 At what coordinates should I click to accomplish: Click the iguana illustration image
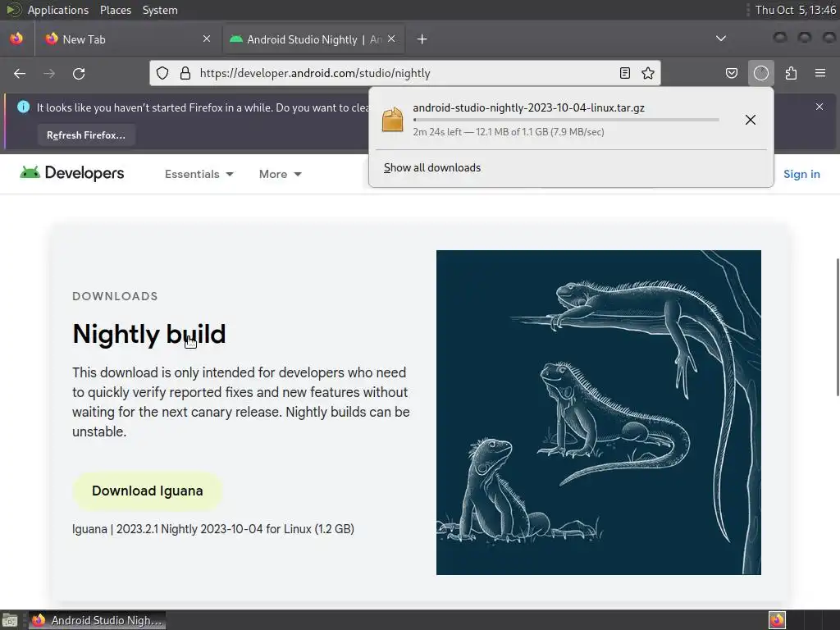pyautogui.click(x=598, y=413)
